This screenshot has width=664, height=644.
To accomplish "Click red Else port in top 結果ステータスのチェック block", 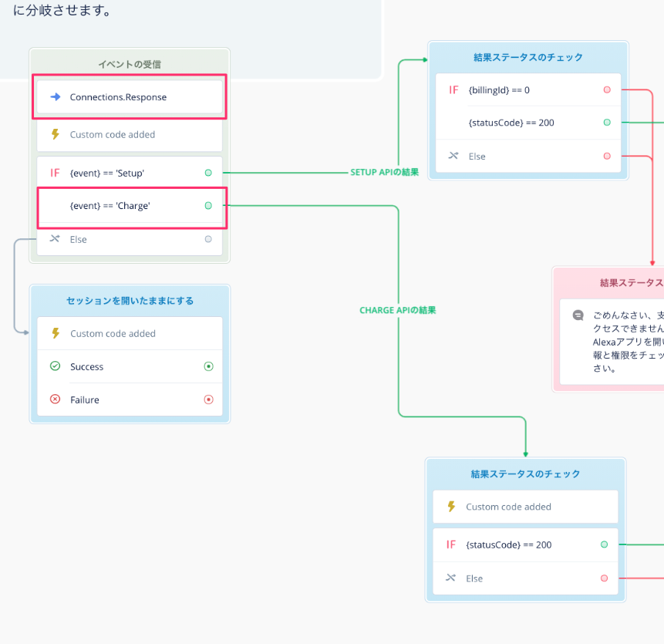I will (607, 156).
